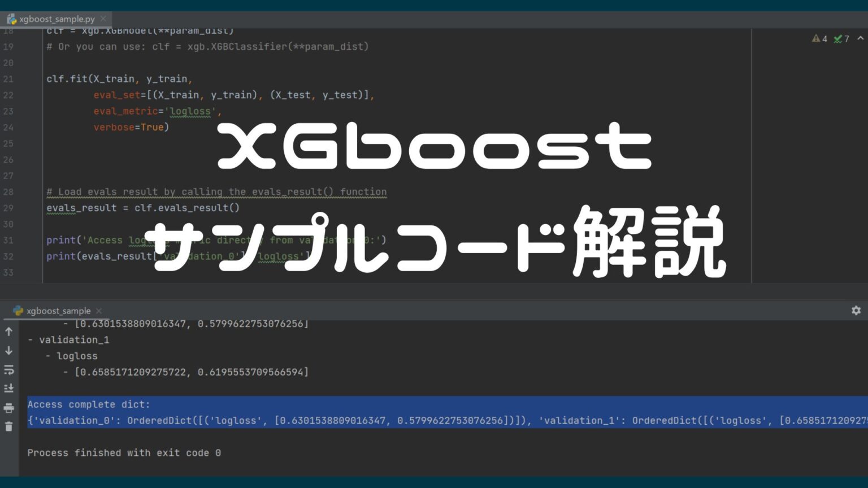Click the warning triangle icon in inspections widget
This screenshot has width=868, height=488.
click(x=815, y=39)
